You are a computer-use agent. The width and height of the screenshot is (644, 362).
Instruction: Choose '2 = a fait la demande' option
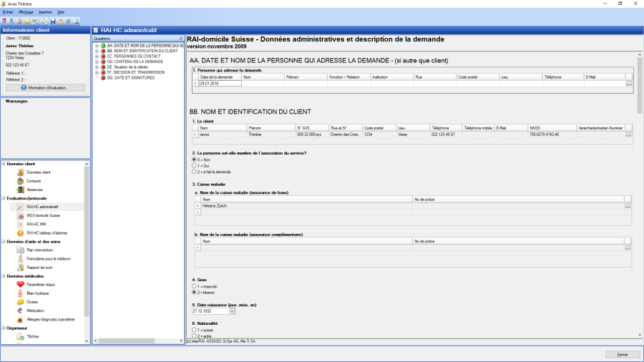pyautogui.click(x=193, y=172)
